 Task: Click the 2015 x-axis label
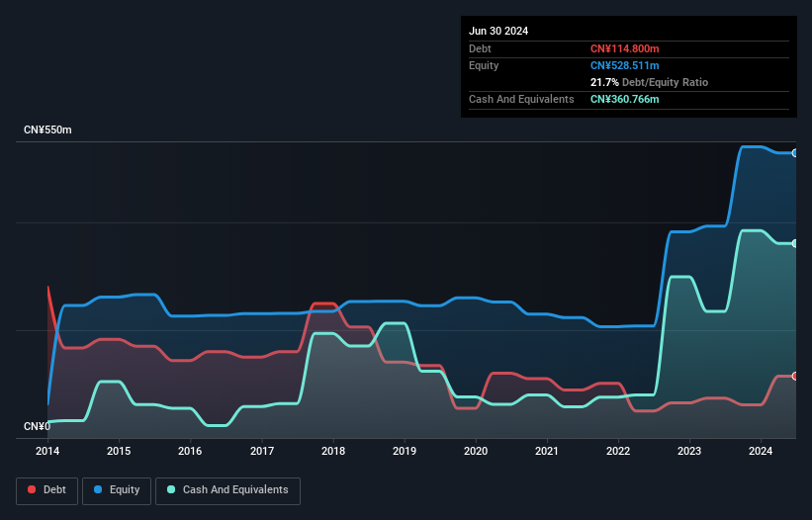click(x=119, y=451)
